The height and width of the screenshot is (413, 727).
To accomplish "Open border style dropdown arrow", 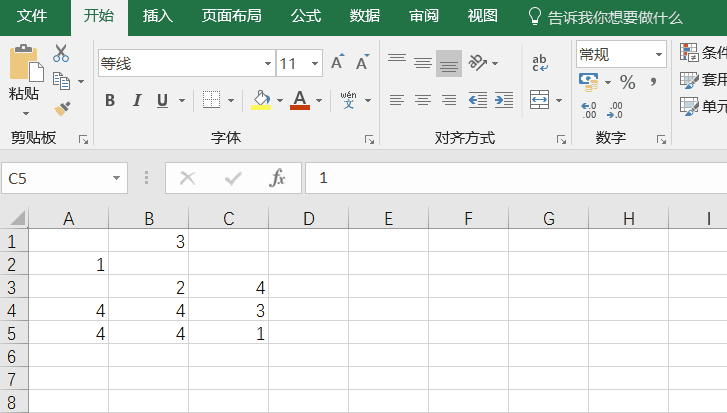I will [x=231, y=100].
